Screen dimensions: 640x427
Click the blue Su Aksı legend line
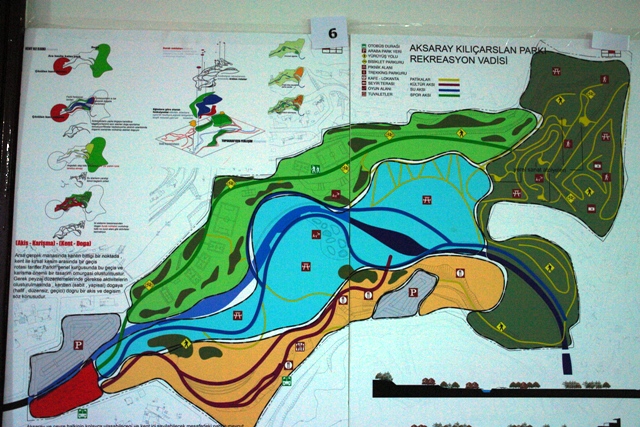point(450,92)
